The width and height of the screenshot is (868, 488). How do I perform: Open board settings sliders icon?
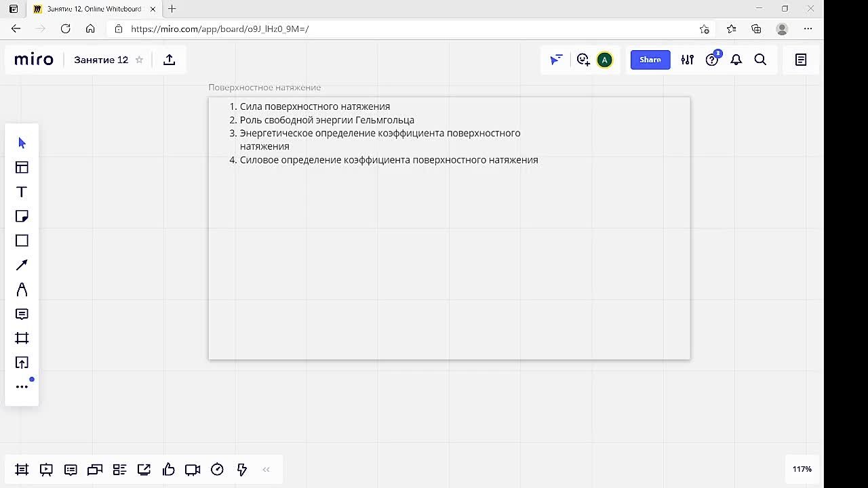[x=688, y=60]
